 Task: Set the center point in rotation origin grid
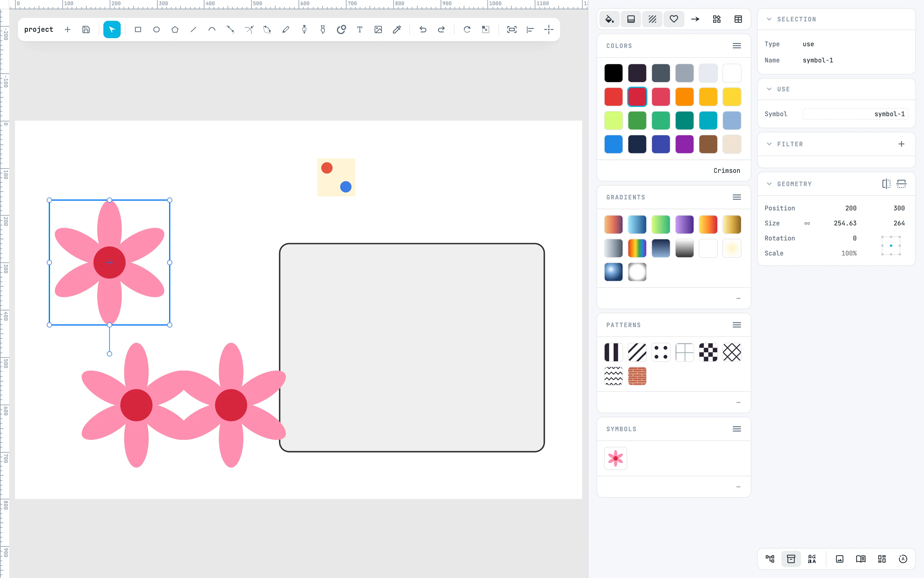(x=891, y=245)
